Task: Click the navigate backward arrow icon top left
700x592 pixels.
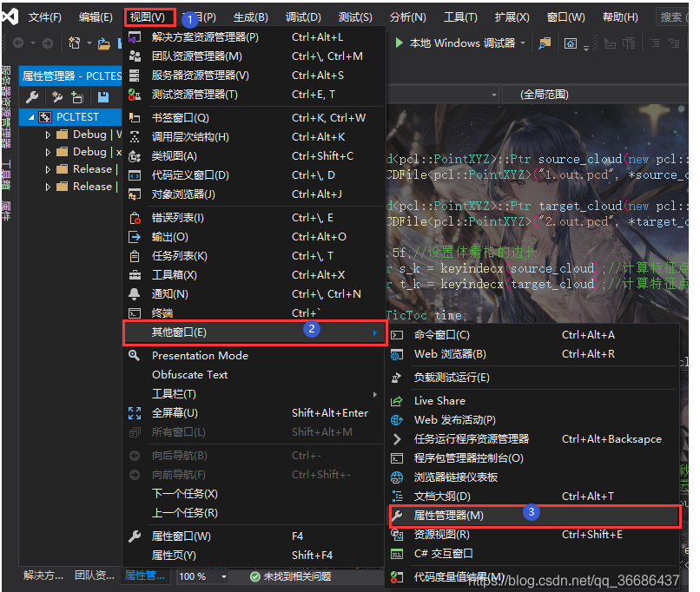Action: pos(17,42)
